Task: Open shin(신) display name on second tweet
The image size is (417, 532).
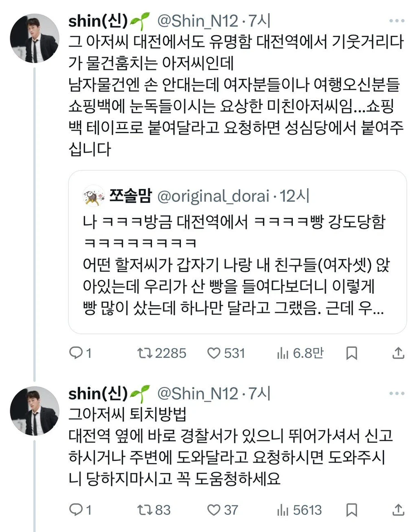Action: pos(98,394)
